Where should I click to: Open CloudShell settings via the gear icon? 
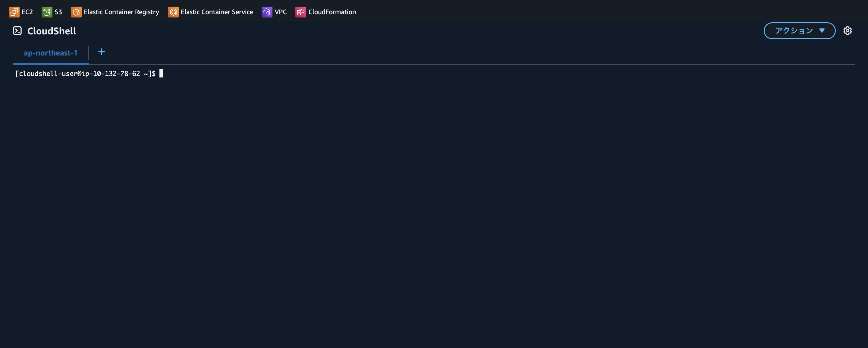pyautogui.click(x=848, y=30)
